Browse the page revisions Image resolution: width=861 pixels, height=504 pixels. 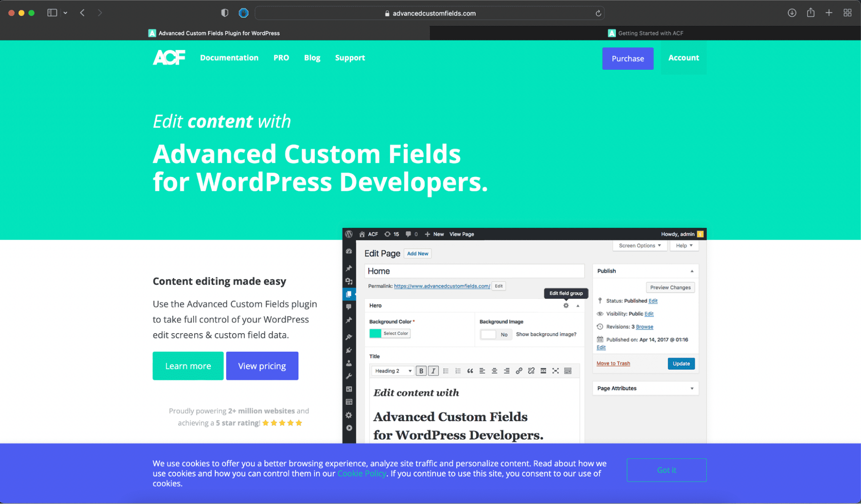pyautogui.click(x=644, y=327)
